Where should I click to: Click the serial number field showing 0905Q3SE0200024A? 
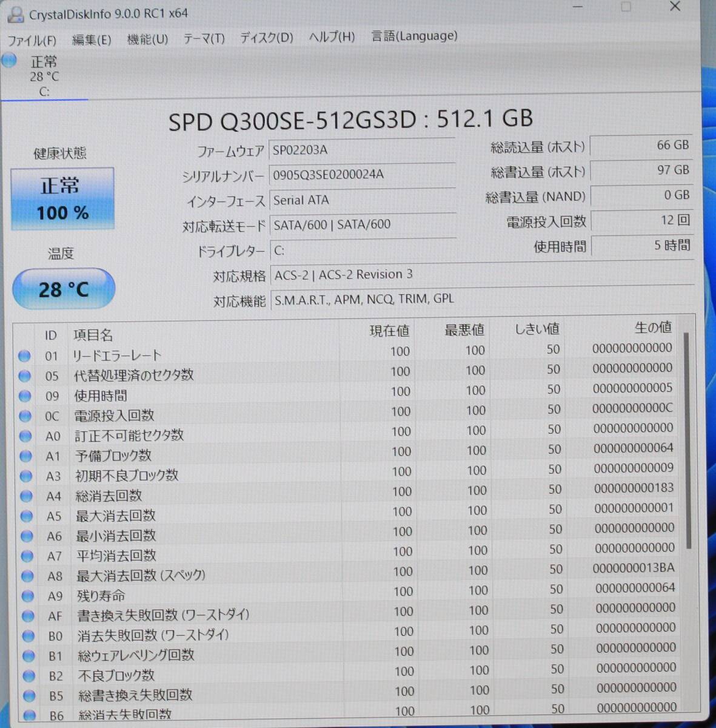pyautogui.click(x=363, y=175)
